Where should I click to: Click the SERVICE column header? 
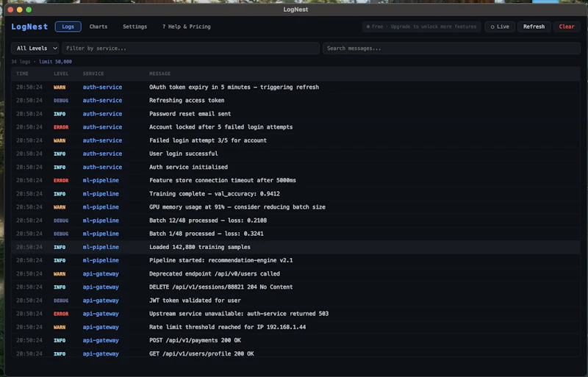(x=93, y=73)
